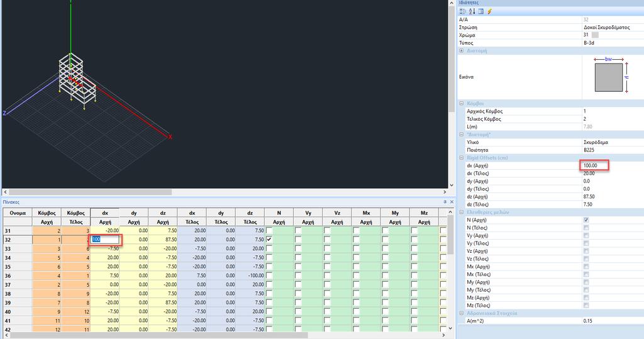Click the lightning bolt events icon
This screenshot has width=644, height=339.
click(489, 11)
